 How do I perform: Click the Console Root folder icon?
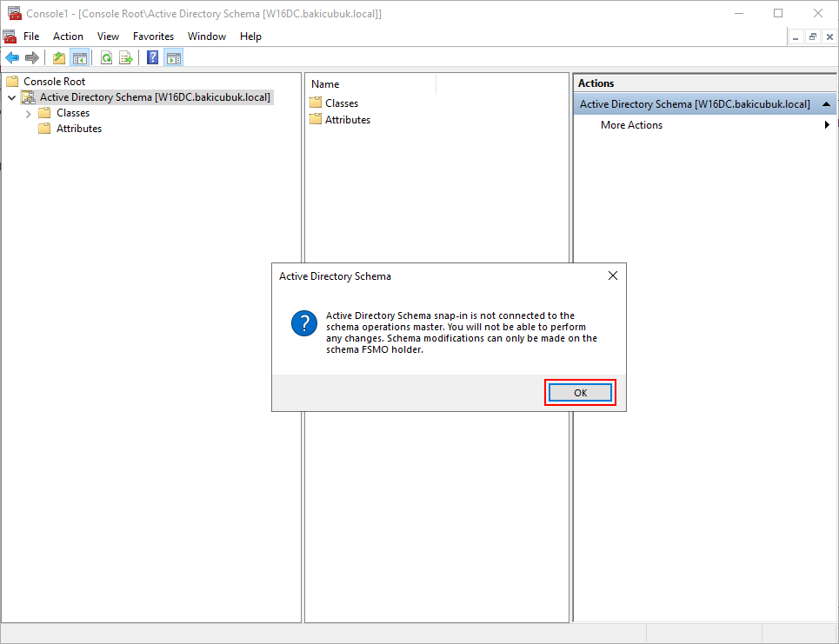(x=12, y=82)
